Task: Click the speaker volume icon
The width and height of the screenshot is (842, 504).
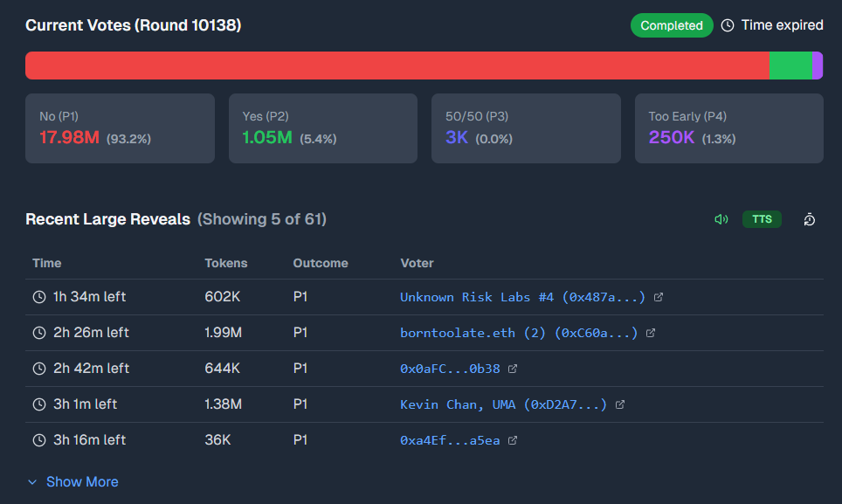Action: (x=721, y=219)
